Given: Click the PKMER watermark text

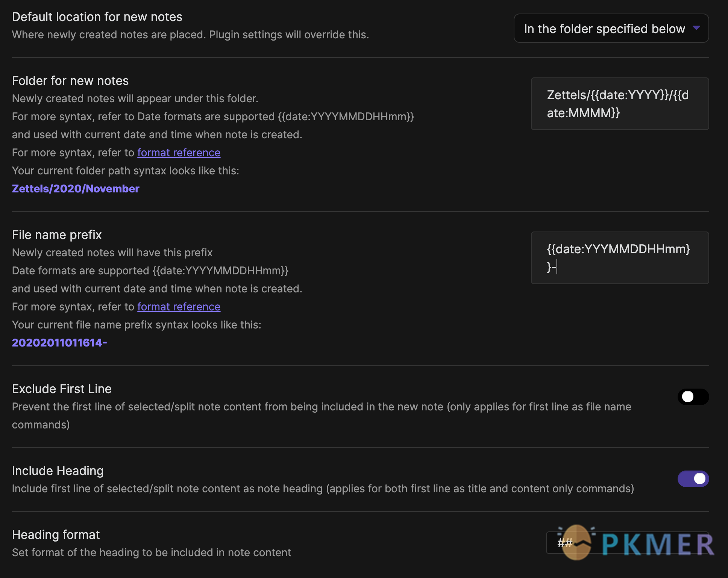Looking at the screenshot, I should (657, 544).
